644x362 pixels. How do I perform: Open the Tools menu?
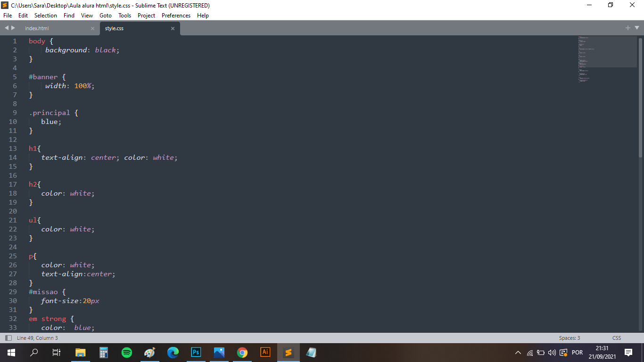[x=125, y=16]
